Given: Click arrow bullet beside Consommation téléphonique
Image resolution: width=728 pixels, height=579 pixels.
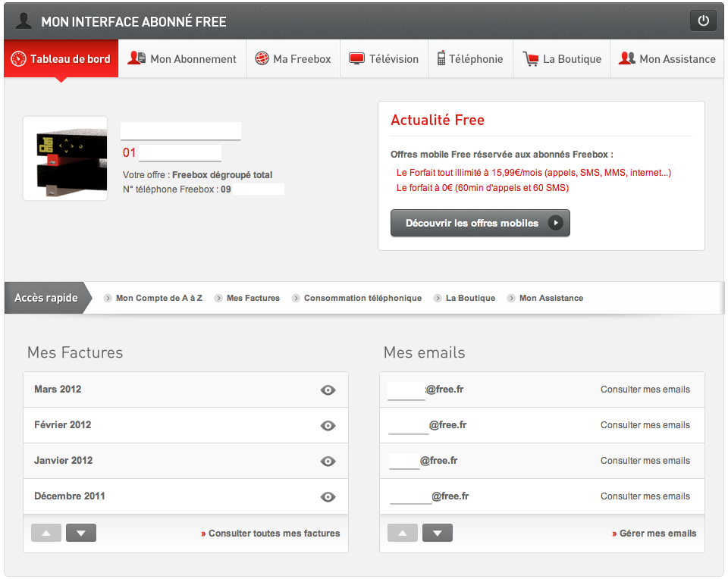Looking at the screenshot, I should point(296,299).
